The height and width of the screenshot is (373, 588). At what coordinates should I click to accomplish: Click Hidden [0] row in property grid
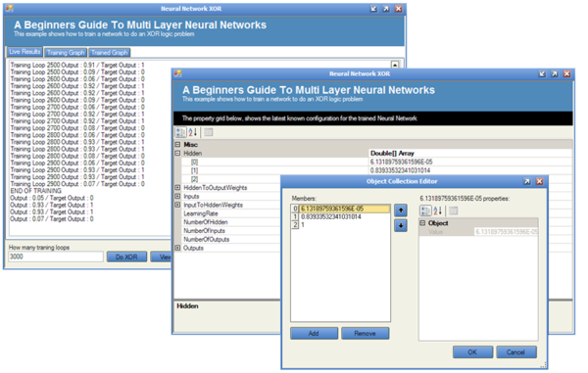[376, 162]
